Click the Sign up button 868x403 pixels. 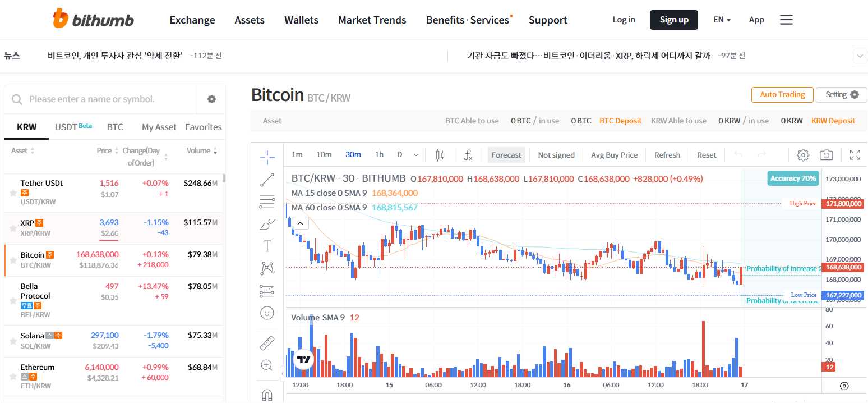(673, 20)
